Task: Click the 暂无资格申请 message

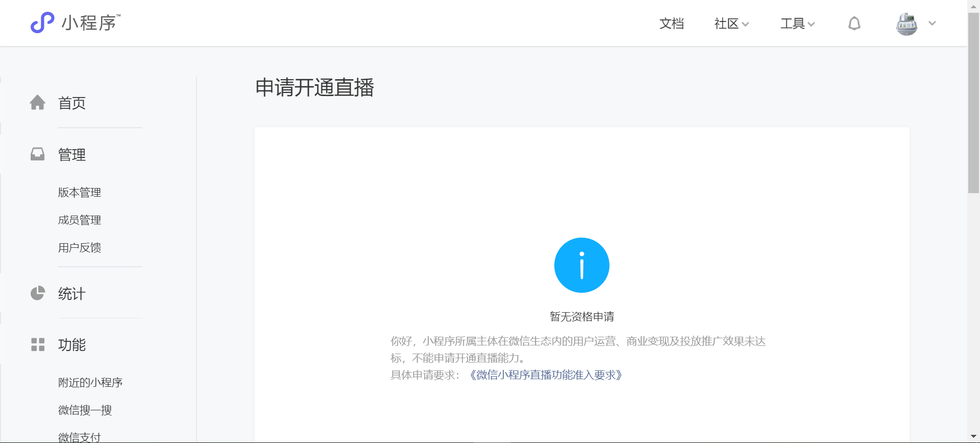Action: tap(582, 317)
